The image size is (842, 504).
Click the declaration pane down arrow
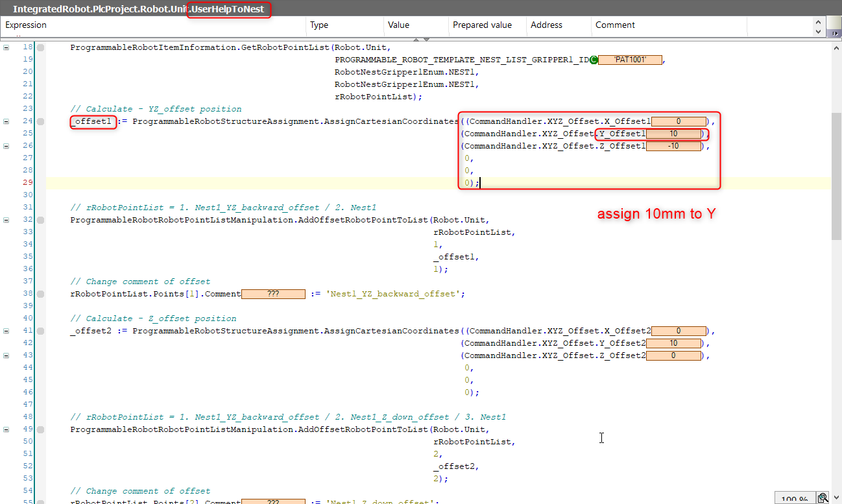[819, 30]
